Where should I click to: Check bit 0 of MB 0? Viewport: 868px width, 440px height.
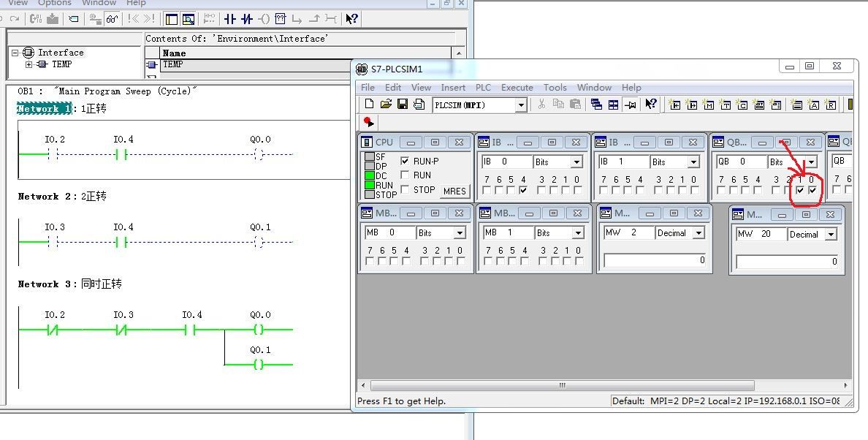click(460, 261)
